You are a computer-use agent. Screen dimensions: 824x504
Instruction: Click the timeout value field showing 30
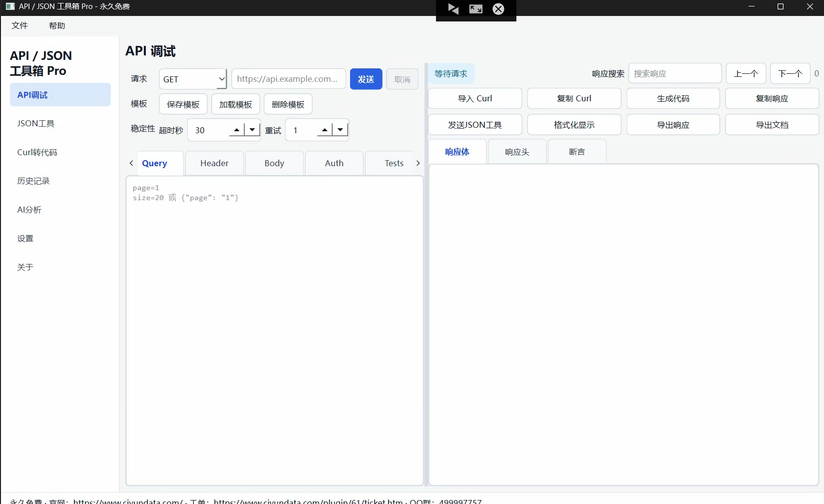(209, 130)
